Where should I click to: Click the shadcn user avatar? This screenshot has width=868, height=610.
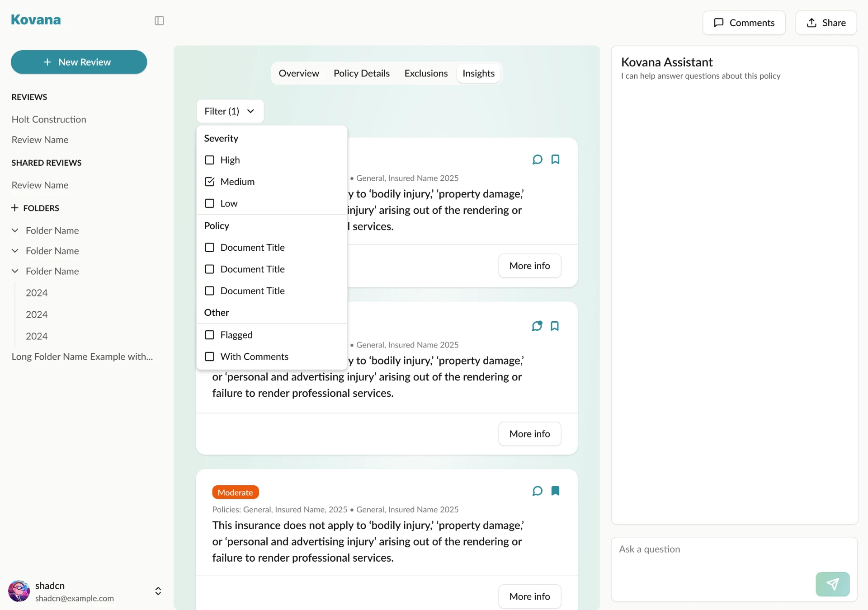(x=19, y=591)
